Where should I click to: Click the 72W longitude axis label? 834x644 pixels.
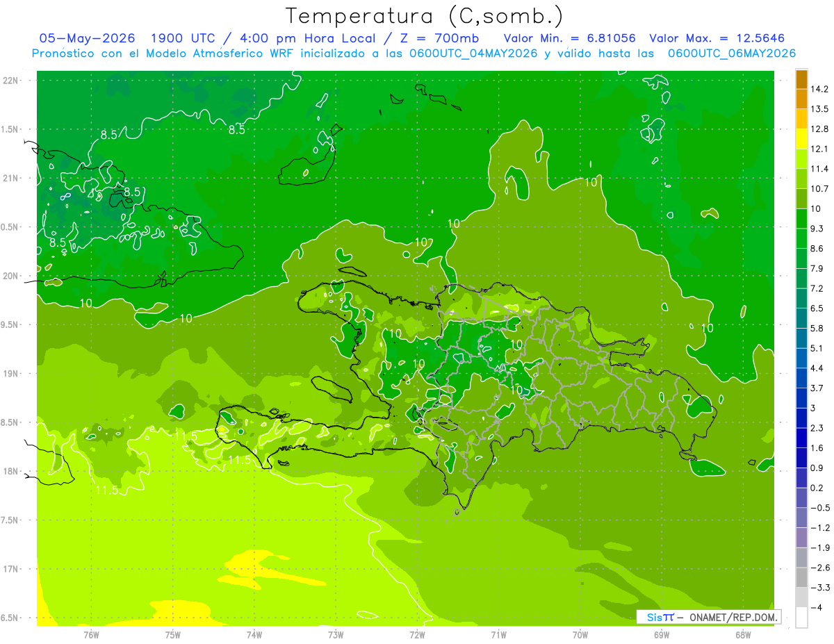(417, 634)
